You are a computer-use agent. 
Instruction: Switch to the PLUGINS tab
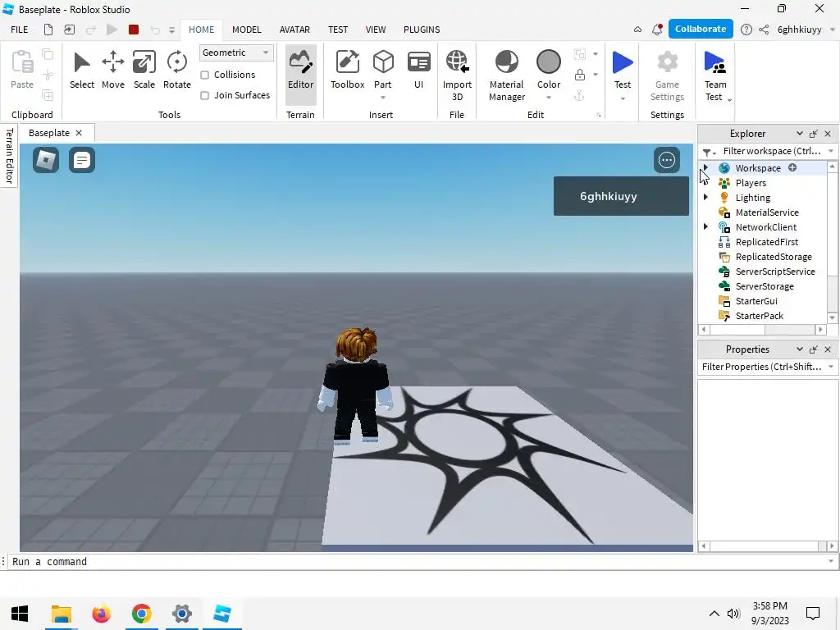coord(422,30)
